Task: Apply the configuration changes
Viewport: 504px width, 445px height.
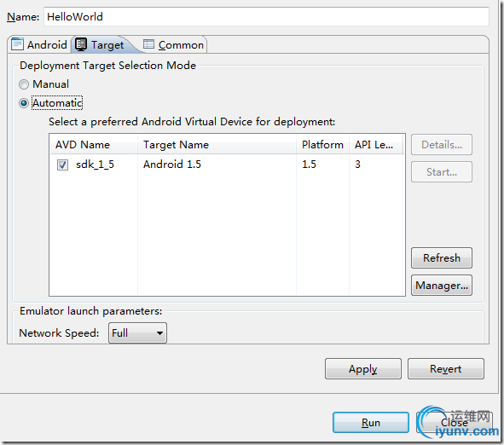Action: (363, 369)
